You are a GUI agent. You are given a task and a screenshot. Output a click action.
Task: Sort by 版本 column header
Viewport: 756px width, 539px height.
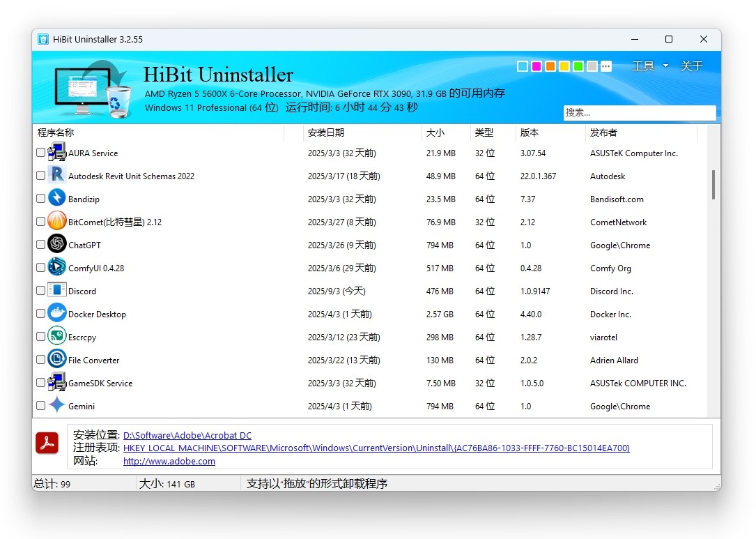550,132
